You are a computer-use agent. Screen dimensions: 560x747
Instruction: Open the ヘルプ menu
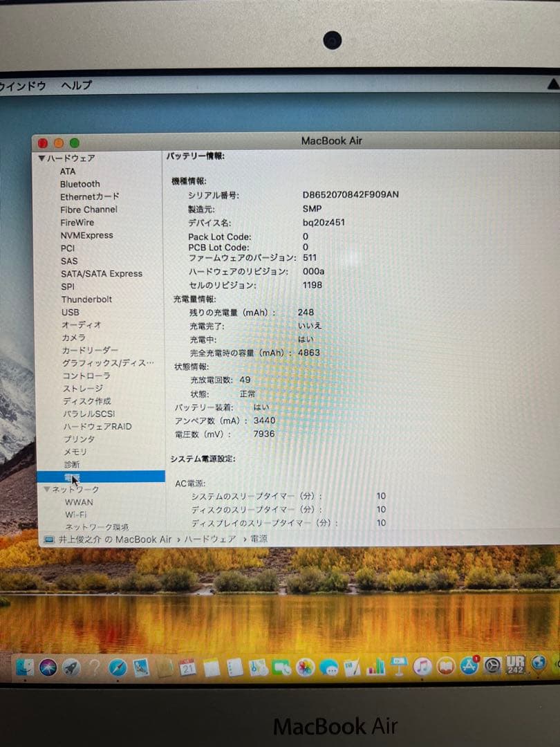[x=76, y=85]
